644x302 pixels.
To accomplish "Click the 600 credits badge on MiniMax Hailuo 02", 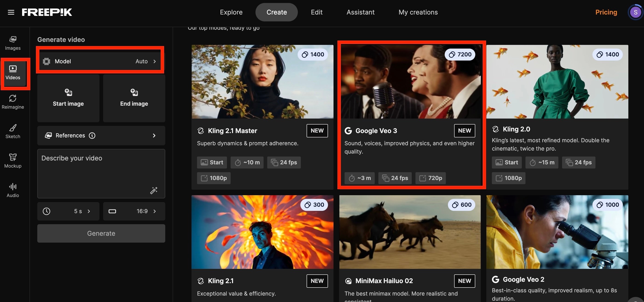I will click(x=461, y=205).
